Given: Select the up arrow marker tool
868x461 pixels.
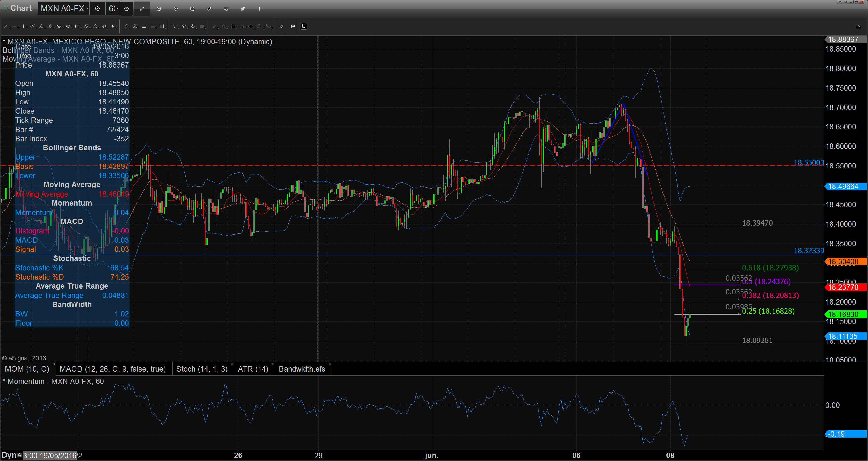Looking at the screenshot, I should (x=184, y=26).
